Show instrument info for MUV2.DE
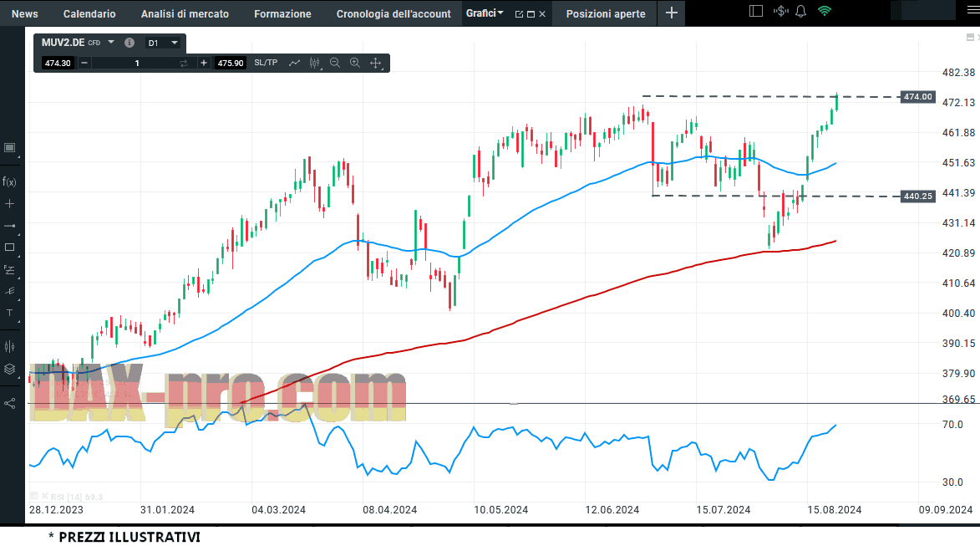Screen dimensions: 980x546 tap(129, 43)
